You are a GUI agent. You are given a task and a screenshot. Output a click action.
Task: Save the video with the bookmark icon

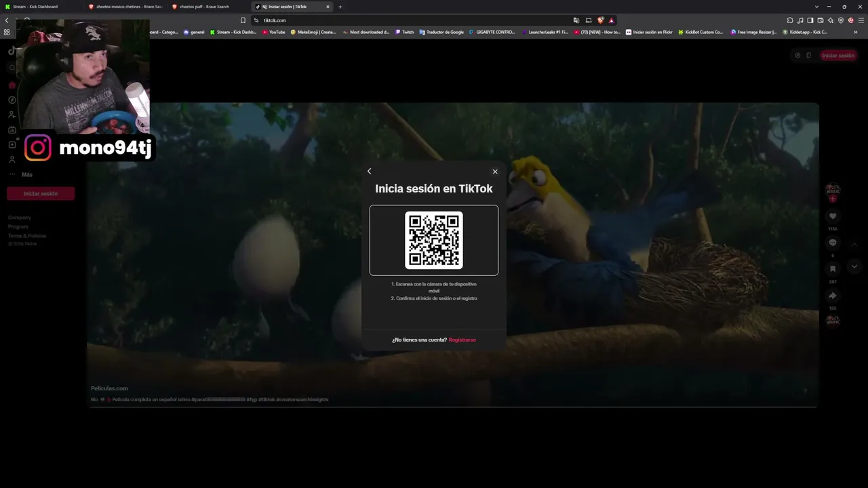[833, 269]
